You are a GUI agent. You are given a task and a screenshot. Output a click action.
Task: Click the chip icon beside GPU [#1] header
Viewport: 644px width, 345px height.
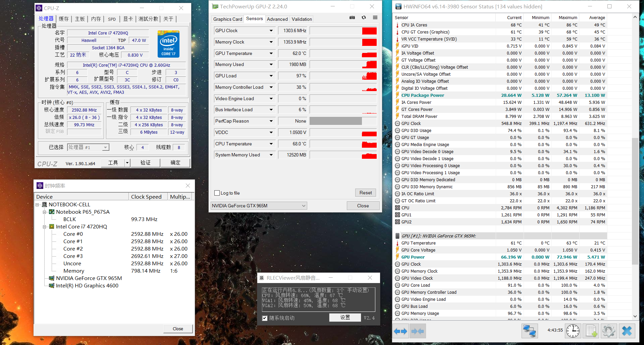pos(397,236)
